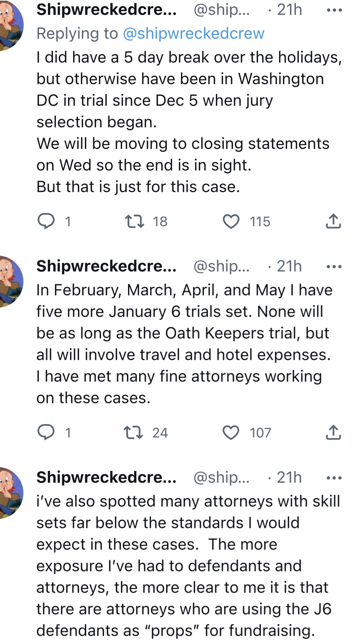Viewport: 362px width, 644px height.
Task: Share the January 6 trials tweet
Action: pyautogui.click(x=333, y=432)
